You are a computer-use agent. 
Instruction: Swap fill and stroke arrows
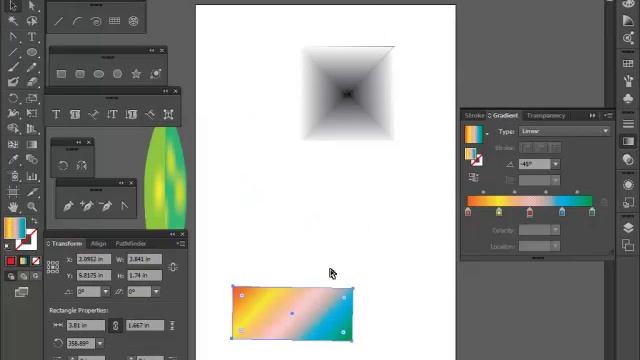(x=34, y=221)
